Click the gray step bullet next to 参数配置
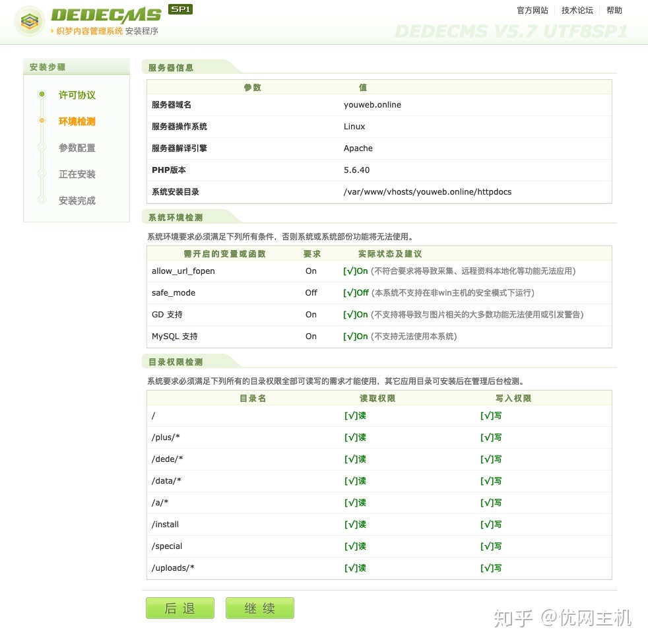648x644 pixels. coord(42,148)
